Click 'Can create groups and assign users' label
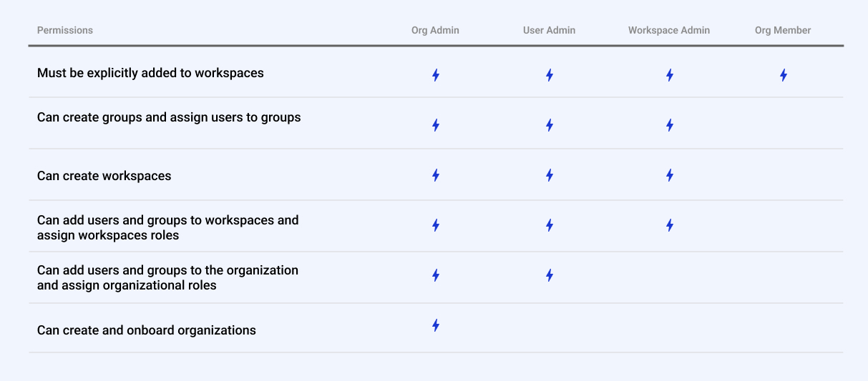 click(x=169, y=117)
